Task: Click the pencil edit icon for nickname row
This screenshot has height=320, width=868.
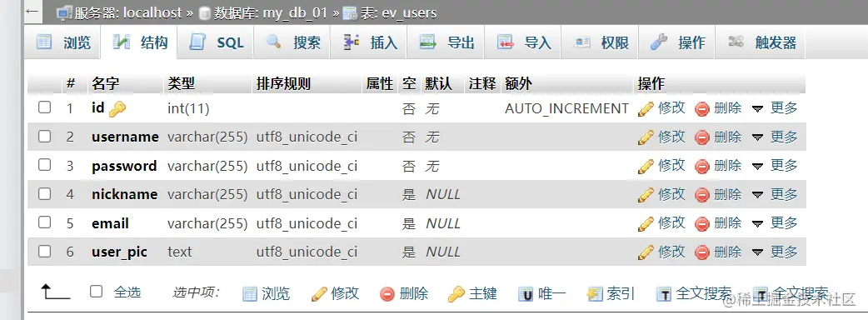Action: coord(646,196)
